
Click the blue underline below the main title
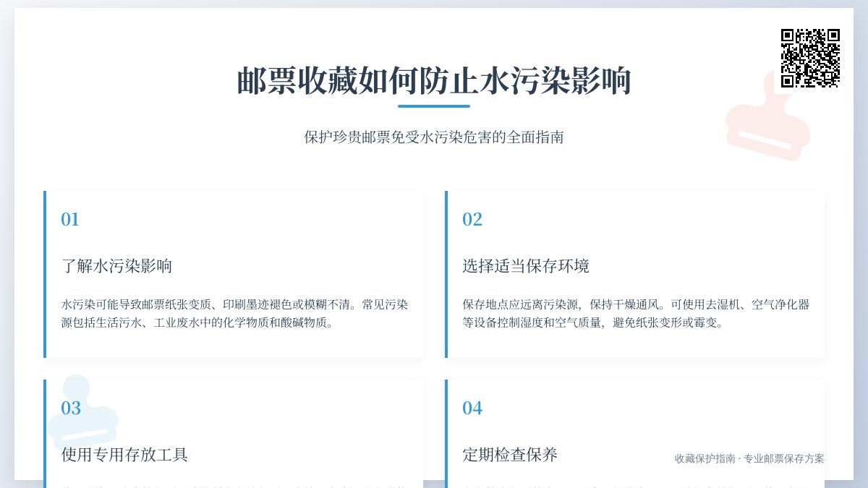(x=433, y=106)
